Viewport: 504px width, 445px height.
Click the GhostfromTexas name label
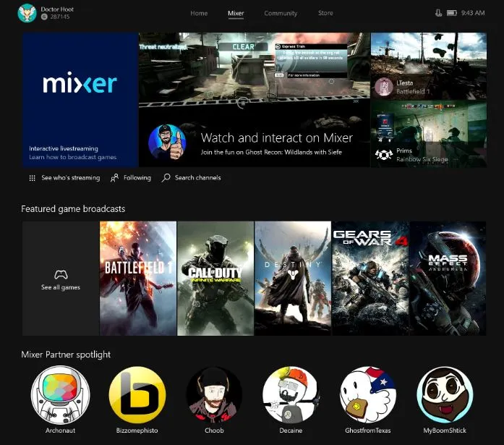click(368, 431)
